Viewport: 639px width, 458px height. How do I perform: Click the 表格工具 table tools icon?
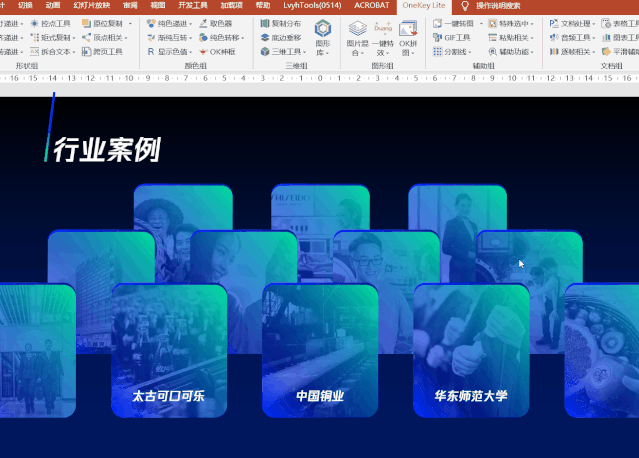(606, 24)
